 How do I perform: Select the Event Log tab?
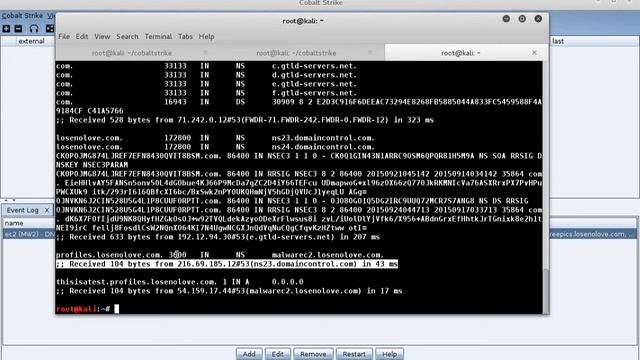(x=22, y=210)
